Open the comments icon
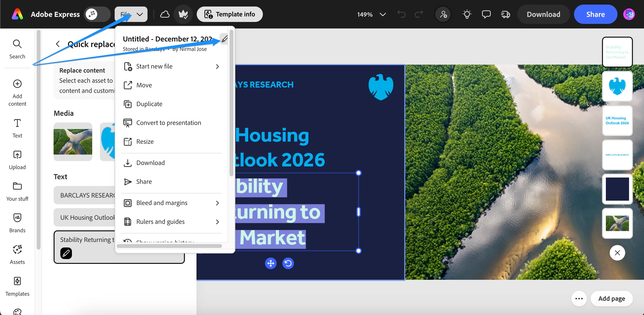644x315 pixels. (x=486, y=14)
